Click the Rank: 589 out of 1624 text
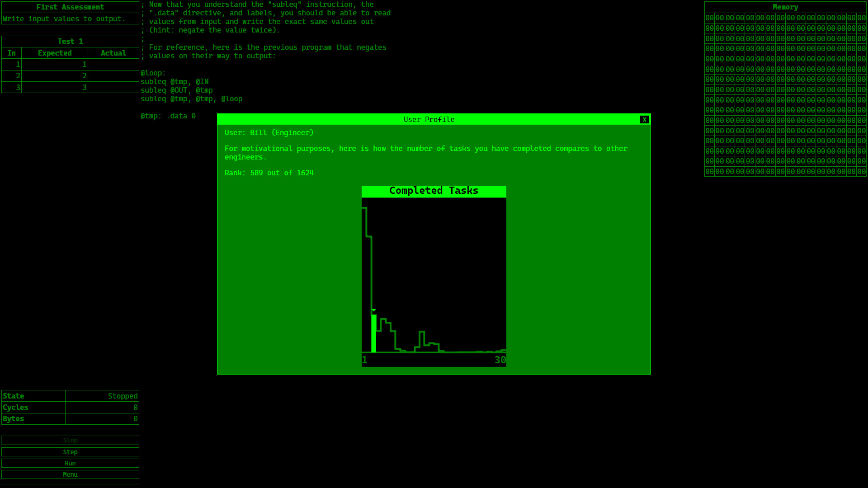 coord(269,172)
